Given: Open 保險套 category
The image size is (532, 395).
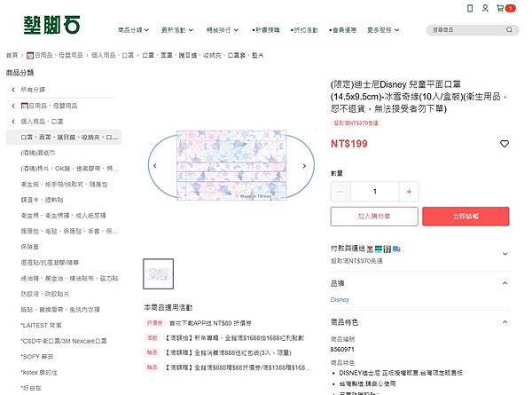Looking at the screenshot, I should 30,247.
